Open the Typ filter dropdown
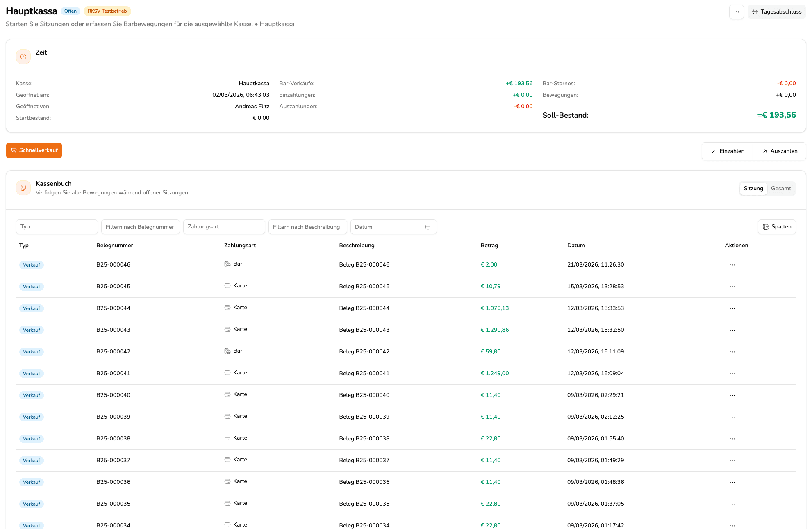Image resolution: width=812 pixels, height=529 pixels. click(x=57, y=227)
